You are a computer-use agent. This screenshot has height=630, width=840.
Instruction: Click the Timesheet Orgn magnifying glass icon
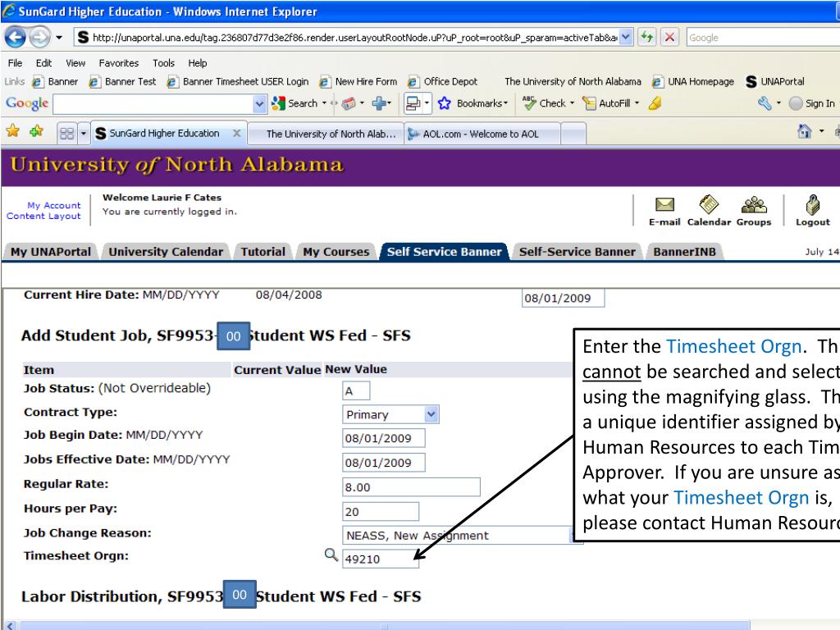[x=331, y=555]
